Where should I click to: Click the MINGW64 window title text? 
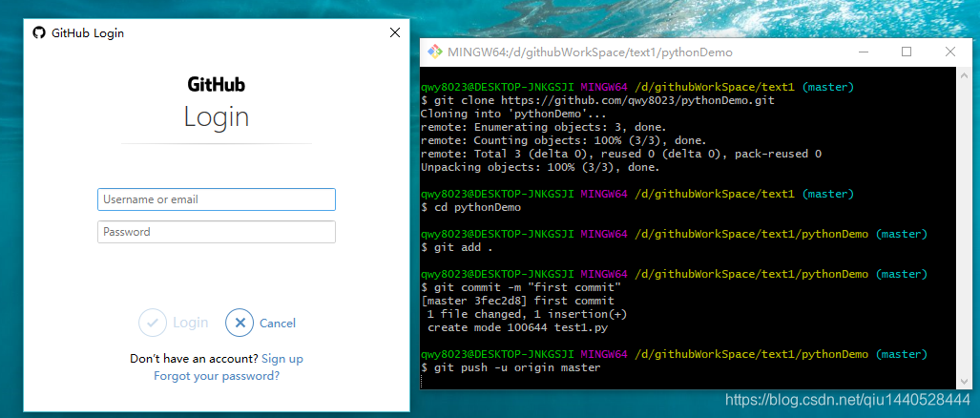(x=590, y=52)
